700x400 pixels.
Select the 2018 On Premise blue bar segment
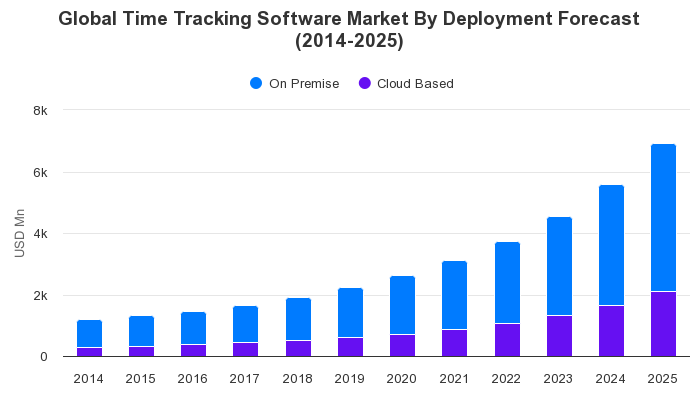pyautogui.click(x=298, y=319)
